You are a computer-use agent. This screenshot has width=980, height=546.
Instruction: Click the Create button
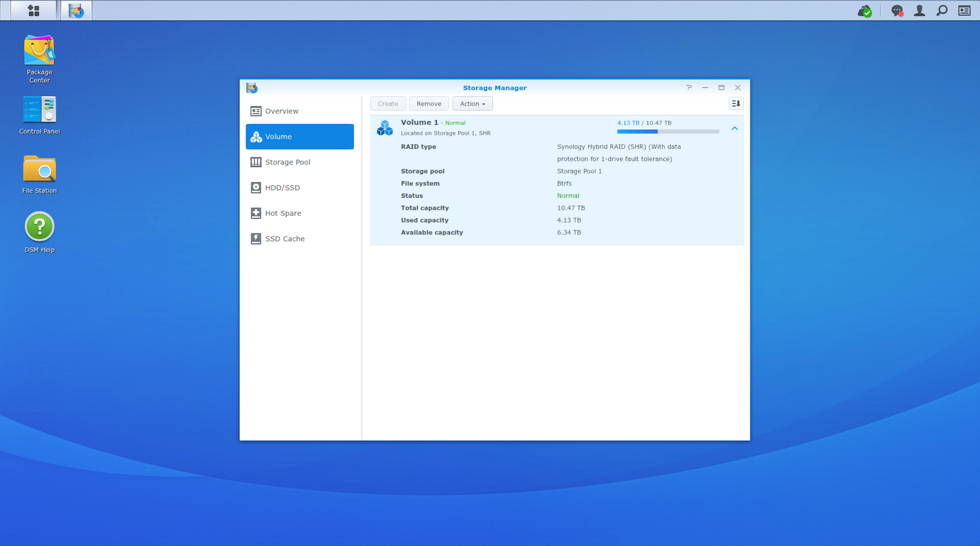[x=388, y=104]
